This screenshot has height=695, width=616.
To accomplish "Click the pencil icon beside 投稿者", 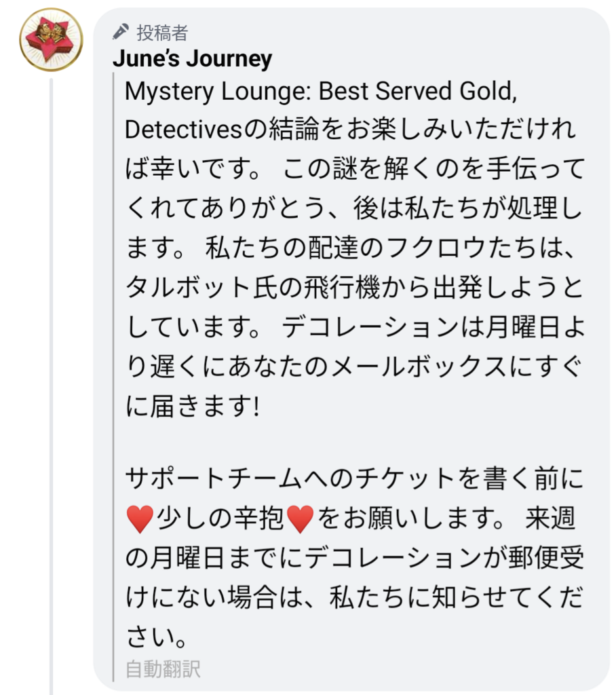I will click(121, 31).
